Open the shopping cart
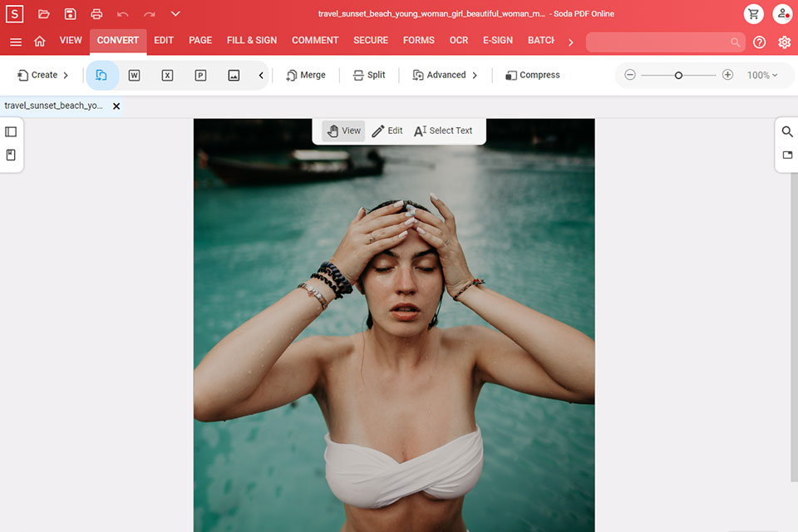The width and height of the screenshot is (798, 532). (x=754, y=14)
